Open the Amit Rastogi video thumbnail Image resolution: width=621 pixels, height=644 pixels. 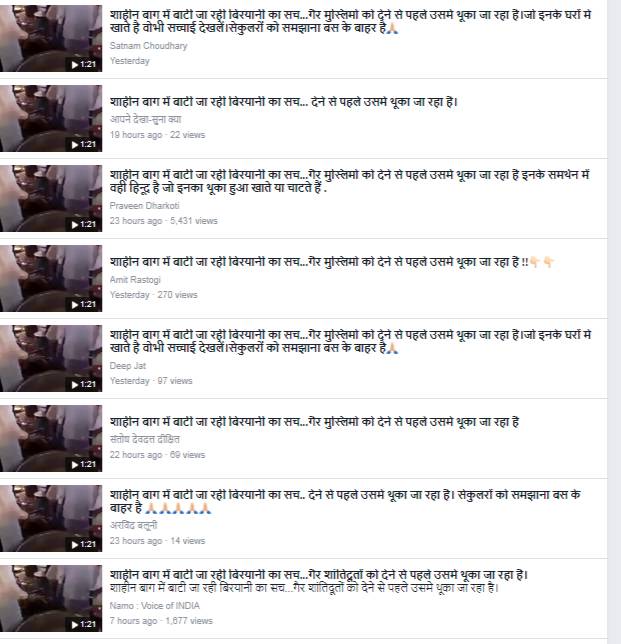51,278
